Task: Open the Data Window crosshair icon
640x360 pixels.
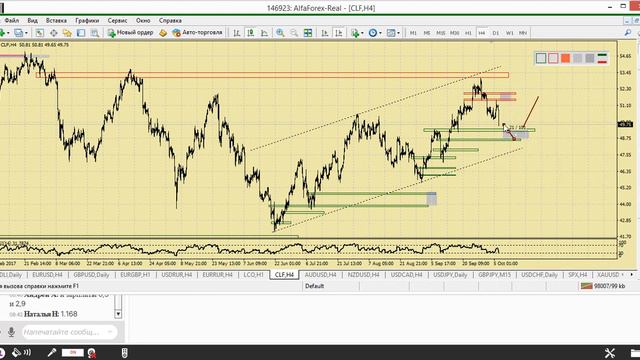Action: click(53, 33)
